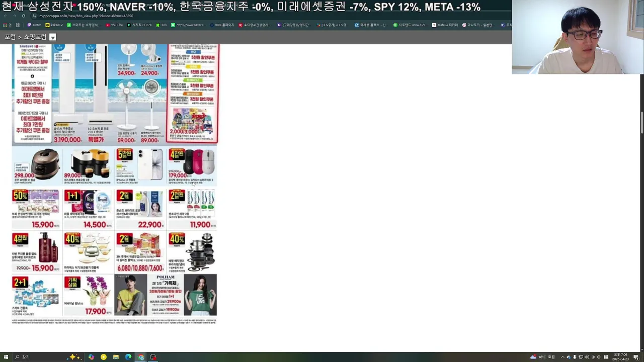Open the naver.com URL bookmark
This screenshot has width=644, height=362.
pos(188,25)
